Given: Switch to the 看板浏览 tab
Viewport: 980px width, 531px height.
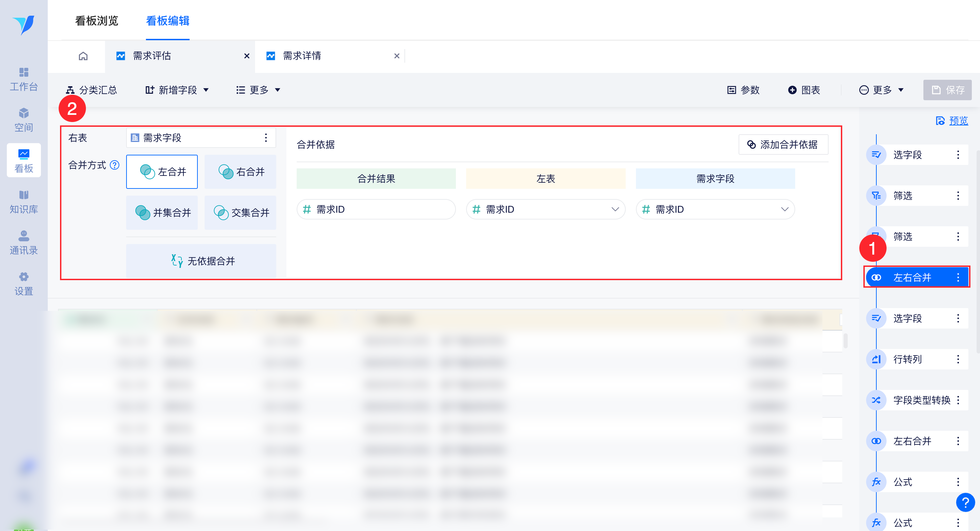Looking at the screenshot, I should [96, 20].
